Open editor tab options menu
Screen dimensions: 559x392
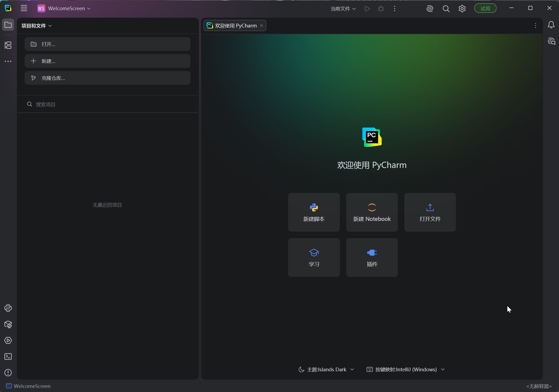pyautogui.click(x=536, y=26)
